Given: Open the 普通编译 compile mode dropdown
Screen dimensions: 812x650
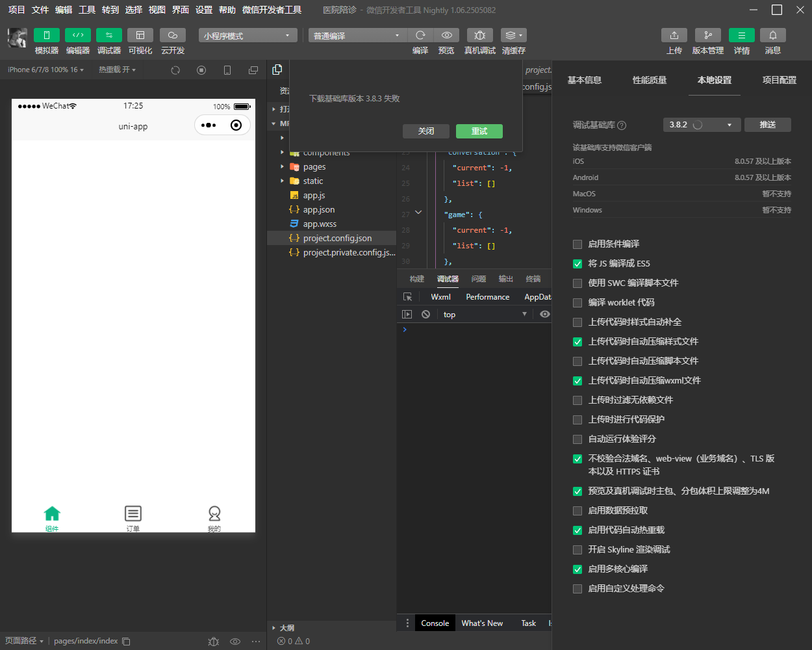Looking at the screenshot, I should pos(357,35).
